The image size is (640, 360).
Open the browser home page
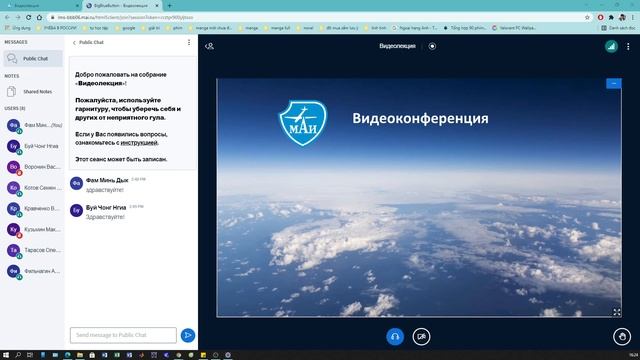tap(39, 17)
